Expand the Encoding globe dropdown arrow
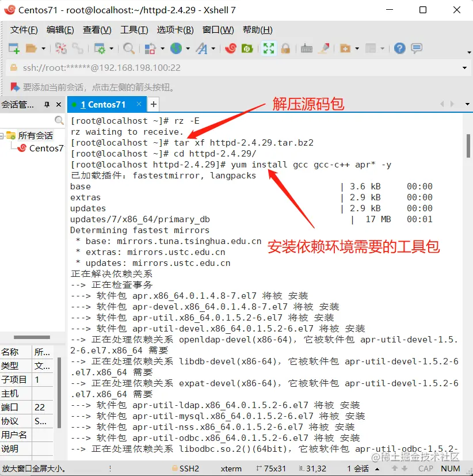 [x=188, y=48]
